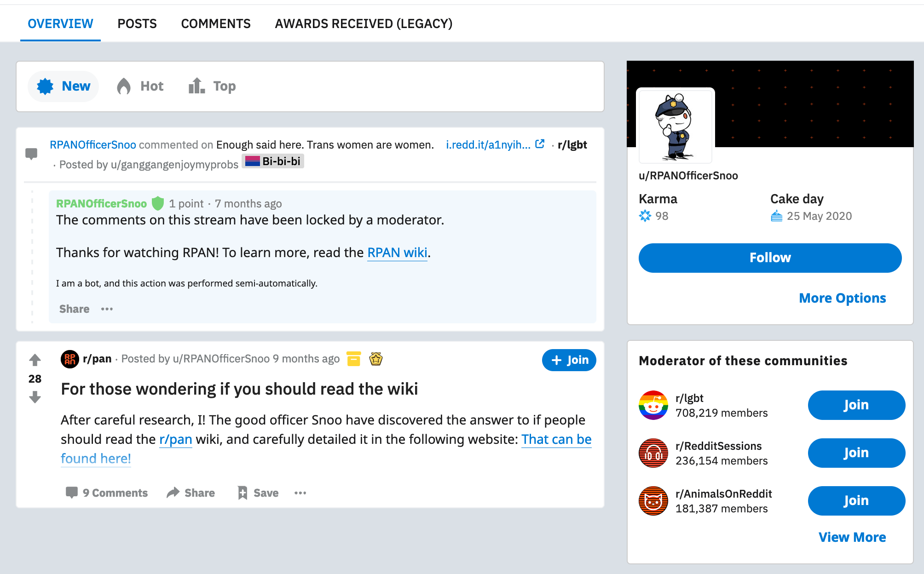The height and width of the screenshot is (574, 924).
Task: Expand View More moderated communities
Action: [852, 537]
